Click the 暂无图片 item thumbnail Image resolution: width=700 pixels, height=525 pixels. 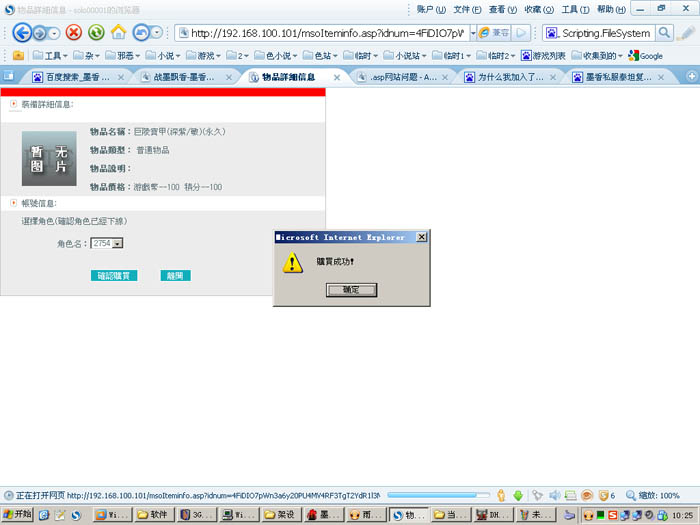pyautogui.click(x=49, y=160)
